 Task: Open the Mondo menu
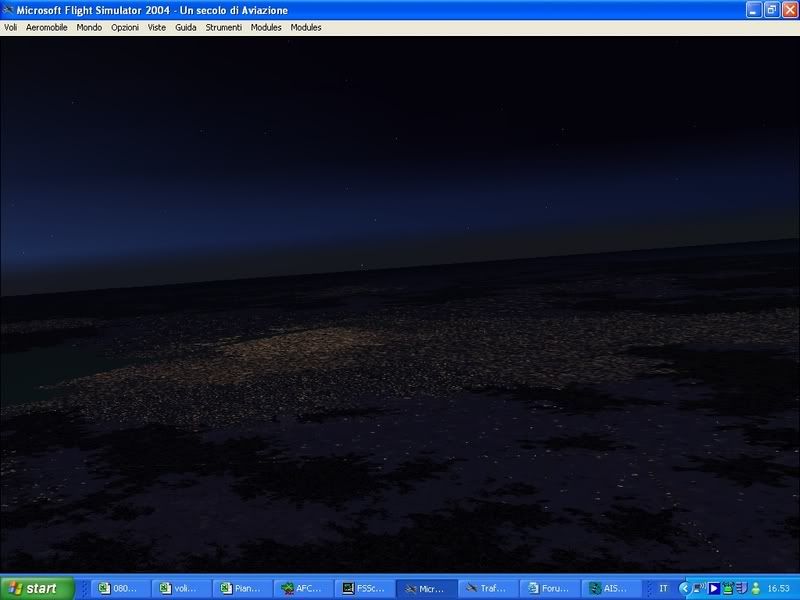click(89, 28)
